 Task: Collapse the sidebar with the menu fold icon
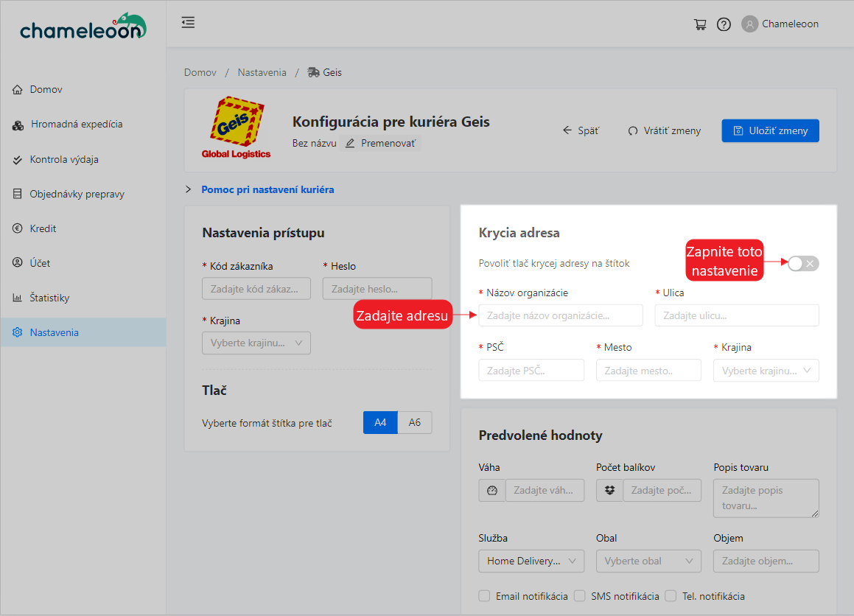(x=188, y=23)
